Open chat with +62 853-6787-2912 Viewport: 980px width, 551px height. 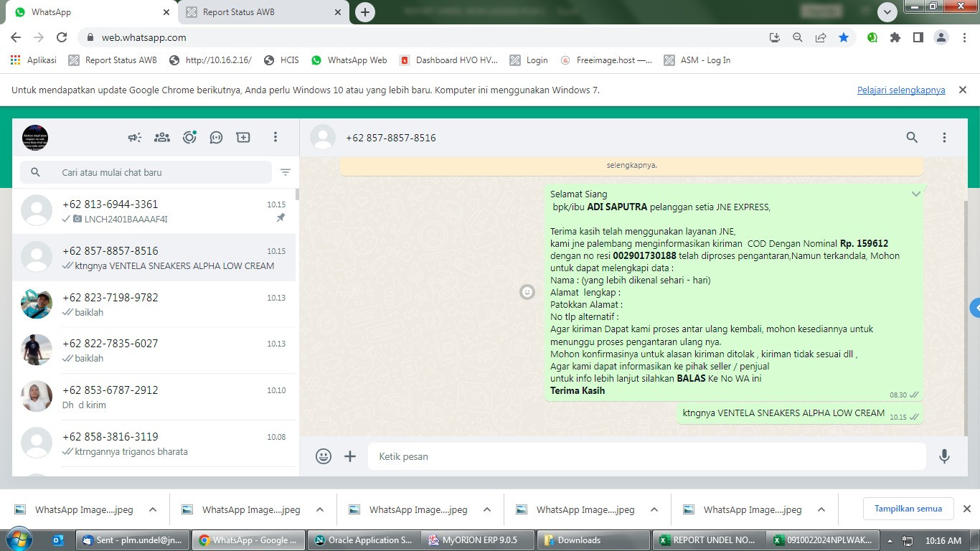point(154,397)
